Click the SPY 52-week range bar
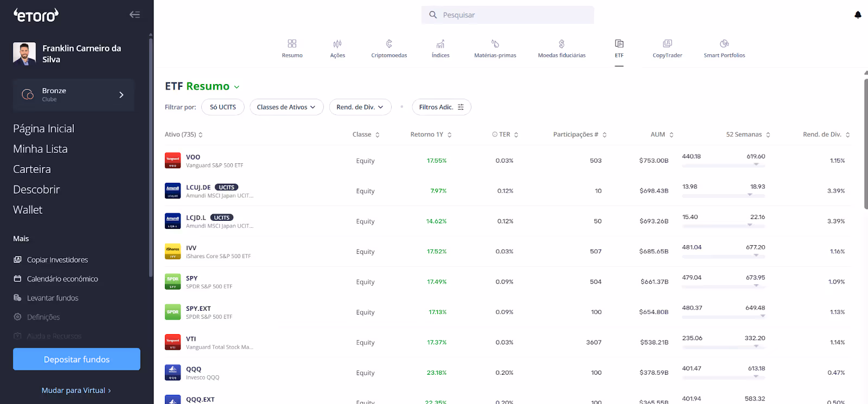 723,286
